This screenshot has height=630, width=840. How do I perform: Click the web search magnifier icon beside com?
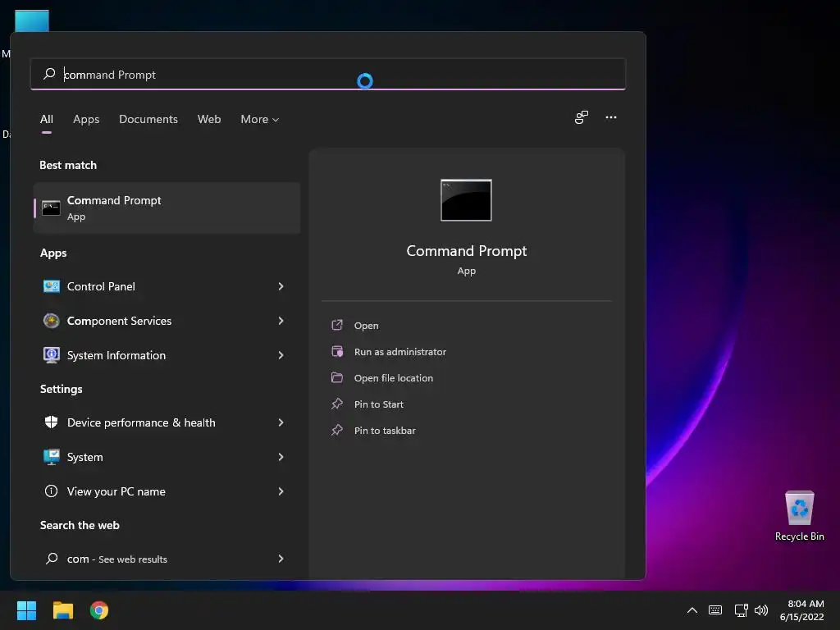(x=52, y=558)
